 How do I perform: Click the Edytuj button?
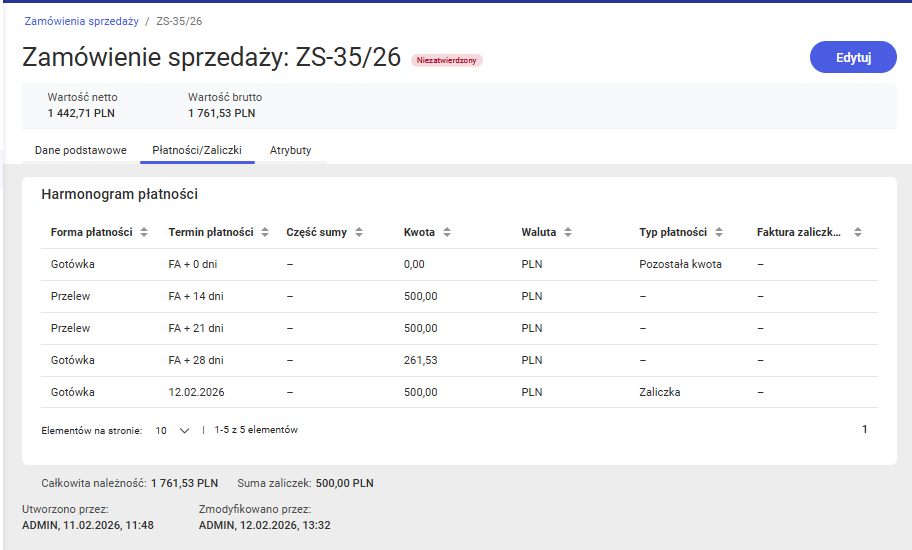tap(853, 57)
